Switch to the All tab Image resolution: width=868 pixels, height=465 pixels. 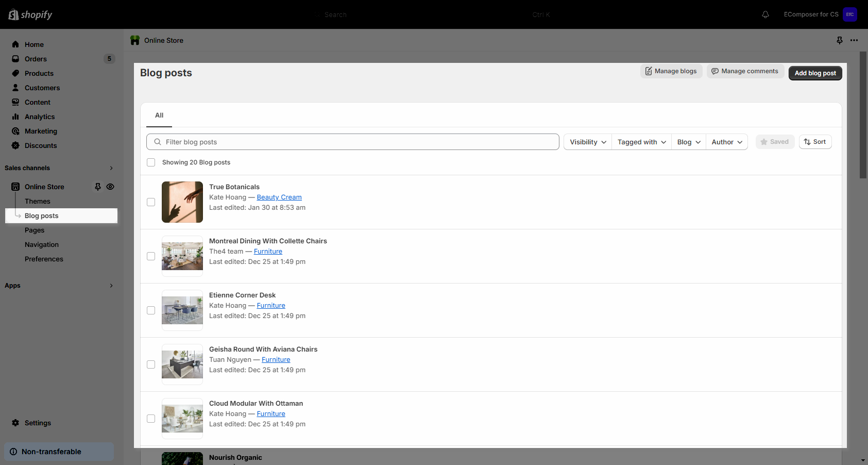[159, 115]
